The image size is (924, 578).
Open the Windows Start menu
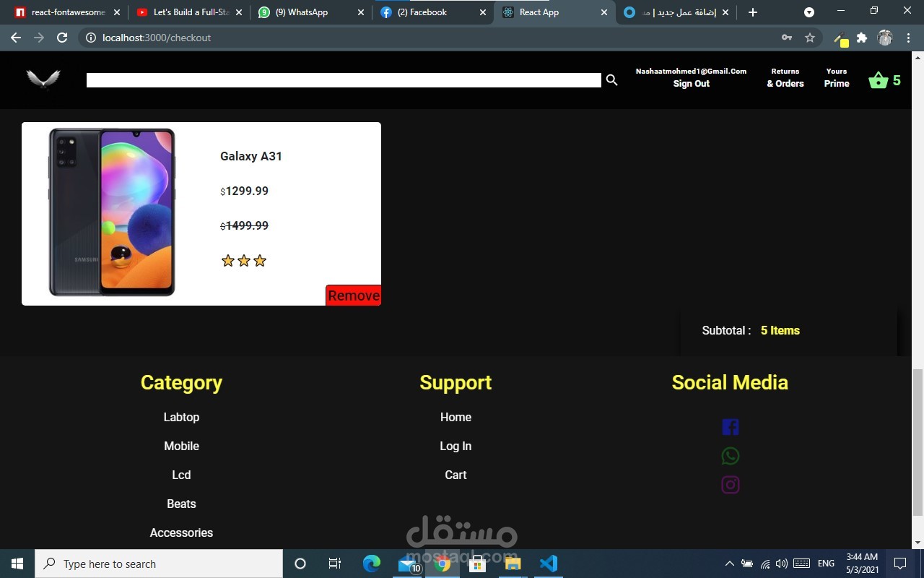[17, 564]
